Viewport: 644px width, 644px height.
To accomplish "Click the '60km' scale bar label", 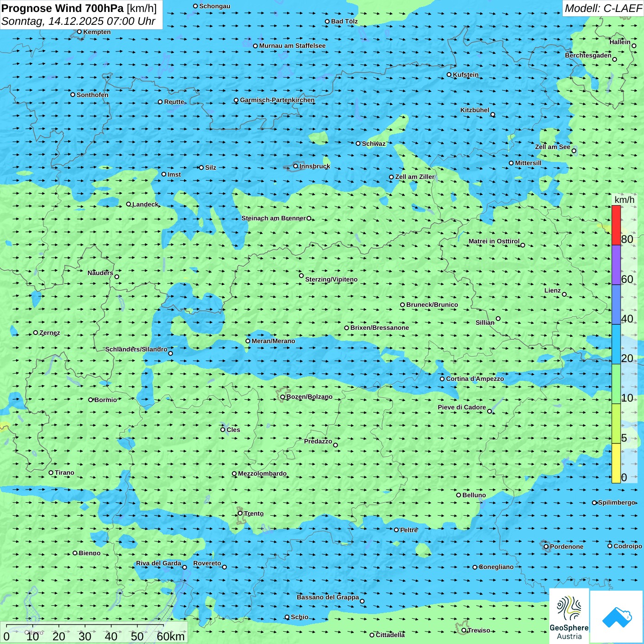I will 171,636.
